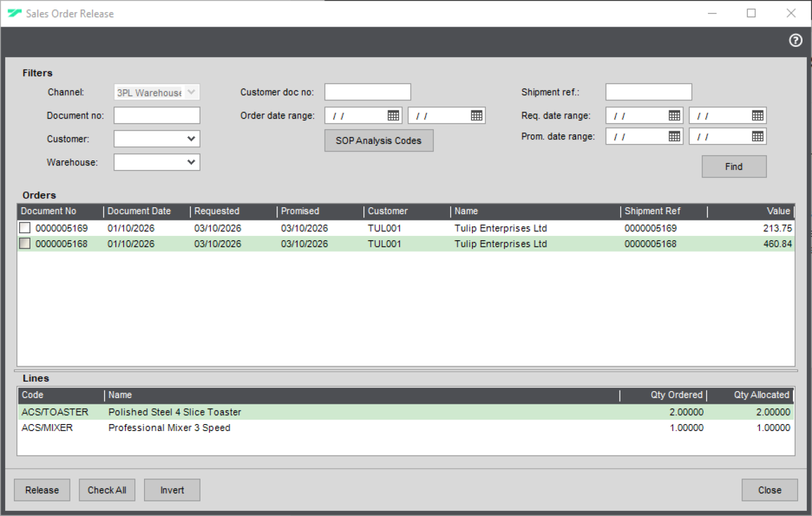Click the Close button at bottom
Image resolution: width=812 pixels, height=516 pixels.
tap(769, 490)
